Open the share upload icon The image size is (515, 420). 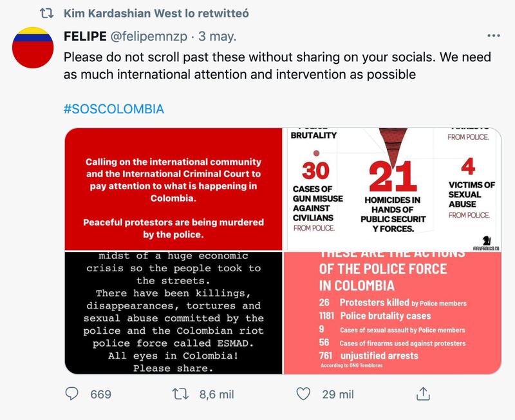[423, 394]
